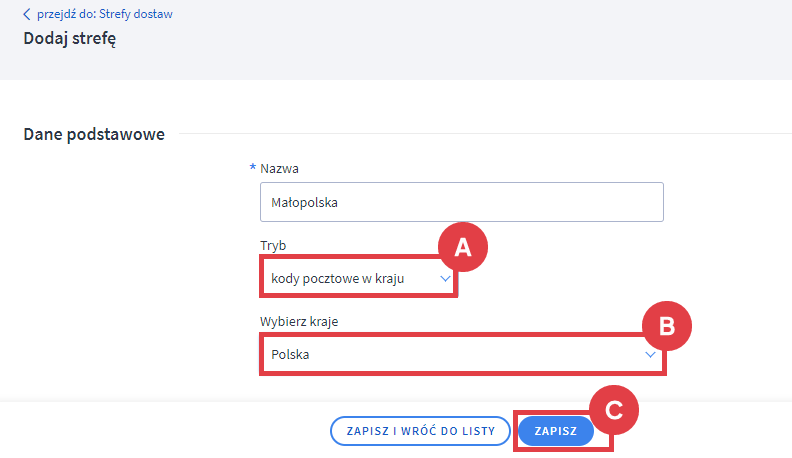Click the red circle marker A
This screenshot has width=792, height=458.
(x=462, y=246)
